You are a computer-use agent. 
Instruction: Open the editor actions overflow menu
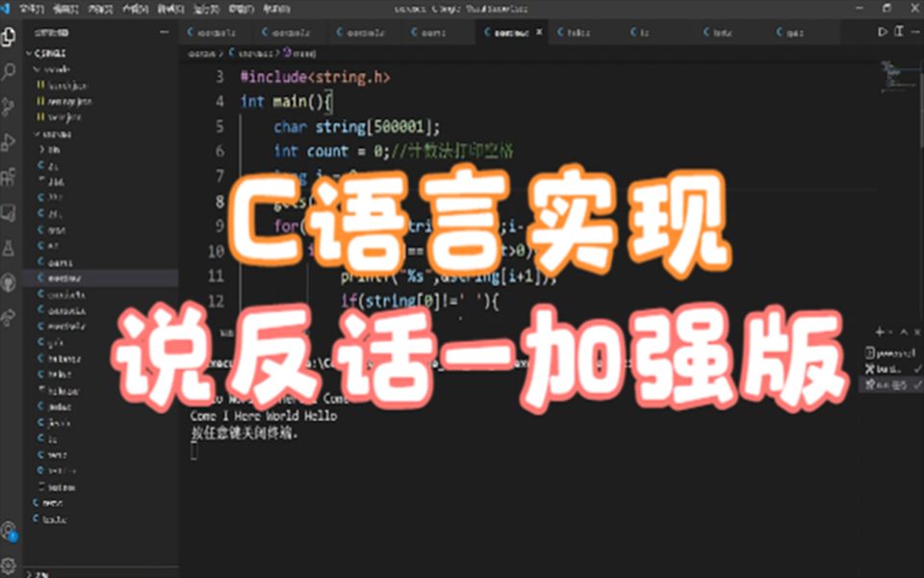[915, 31]
